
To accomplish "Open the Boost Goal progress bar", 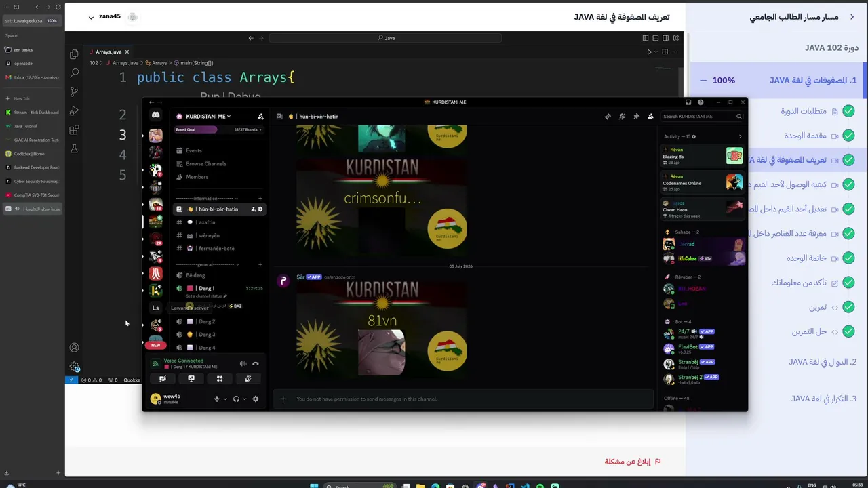I will [219, 129].
